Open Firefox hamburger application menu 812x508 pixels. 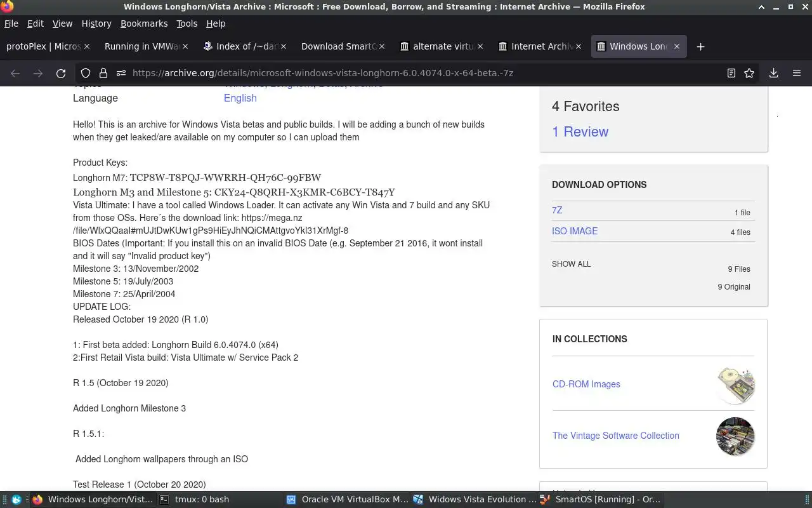(797, 73)
